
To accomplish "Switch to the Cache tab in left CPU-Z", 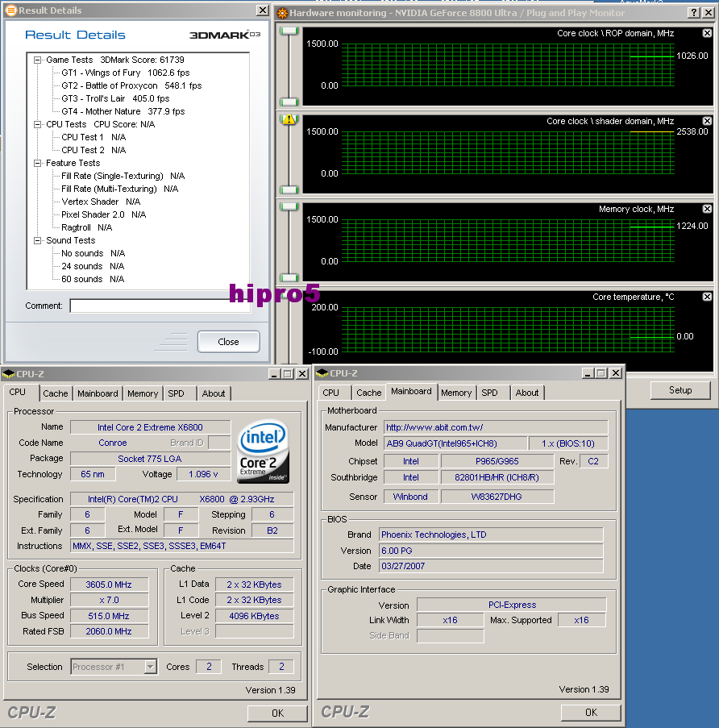I will point(56,393).
